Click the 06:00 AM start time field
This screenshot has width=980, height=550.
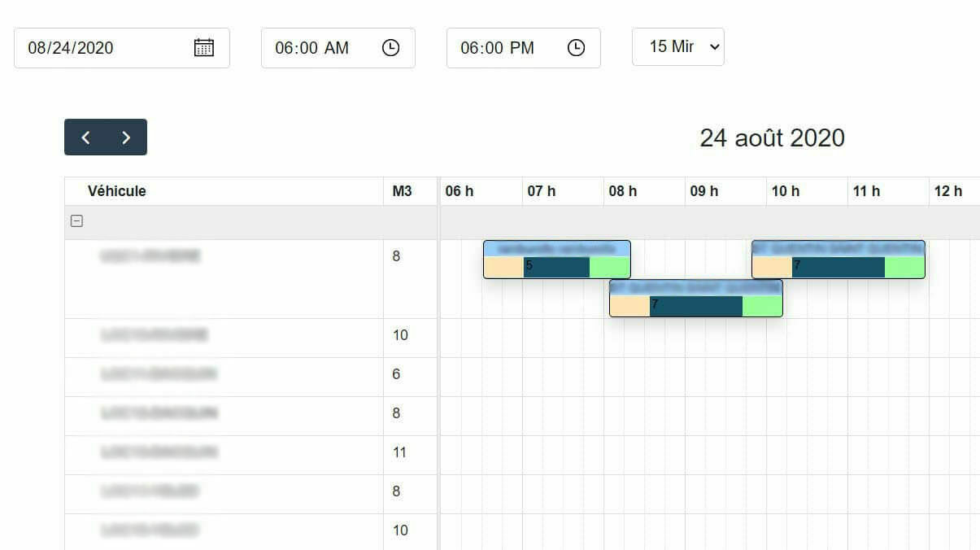click(321, 48)
